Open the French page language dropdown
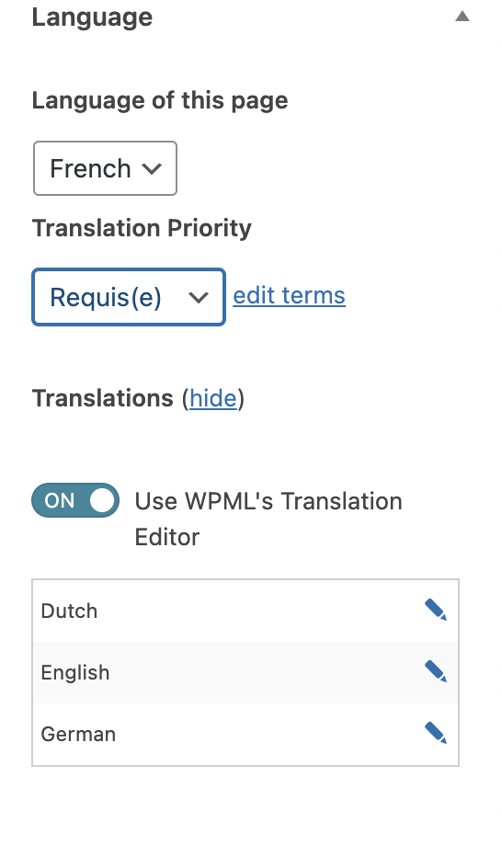 pos(105,168)
